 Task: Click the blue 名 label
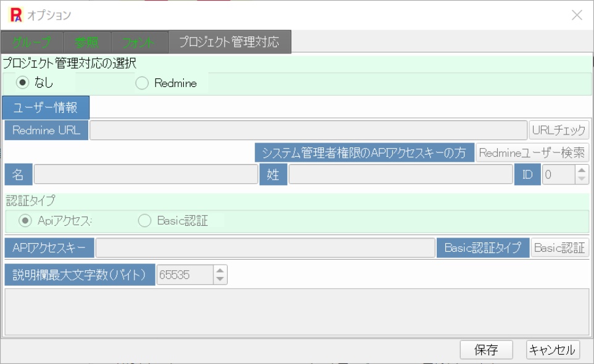tap(18, 175)
